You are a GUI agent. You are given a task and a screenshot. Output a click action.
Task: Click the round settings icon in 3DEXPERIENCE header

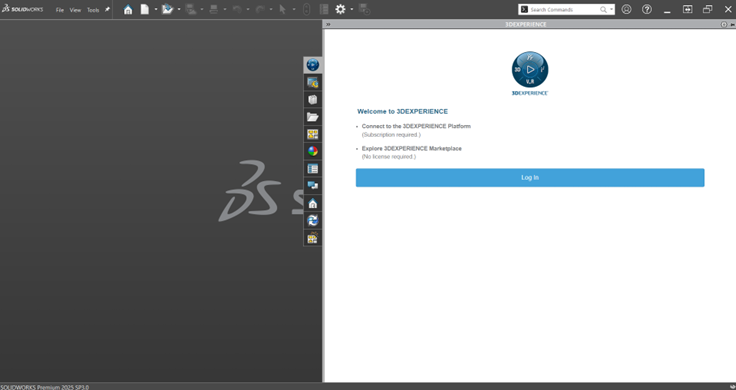pos(723,24)
